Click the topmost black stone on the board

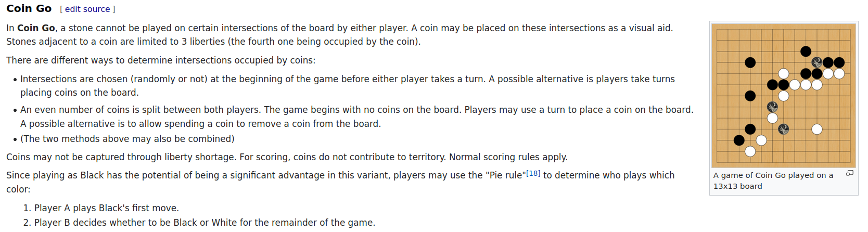point(806,51)
